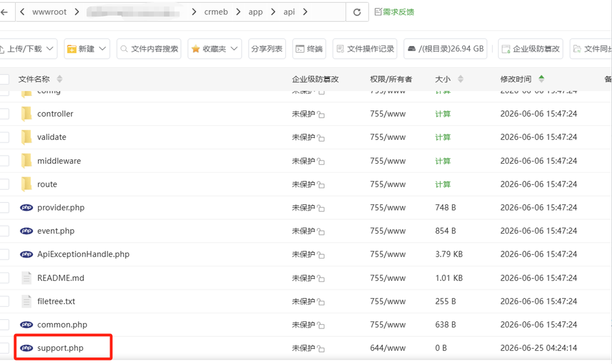This screenshot has width=612, height=364.
Task: Open the 文件操作记录 log
Action: click(366, 49)
